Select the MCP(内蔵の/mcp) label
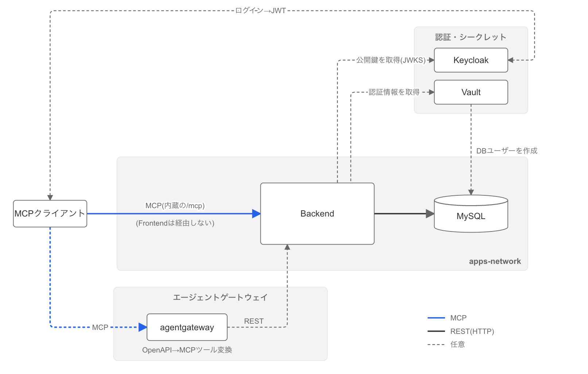 (175, 206)
